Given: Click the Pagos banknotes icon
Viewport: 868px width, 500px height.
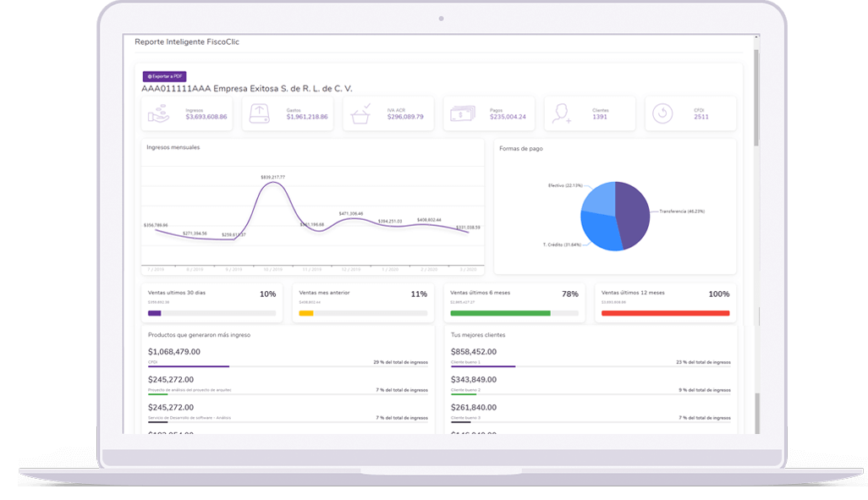Looking at the screenshot, I should tap(461, 114).
